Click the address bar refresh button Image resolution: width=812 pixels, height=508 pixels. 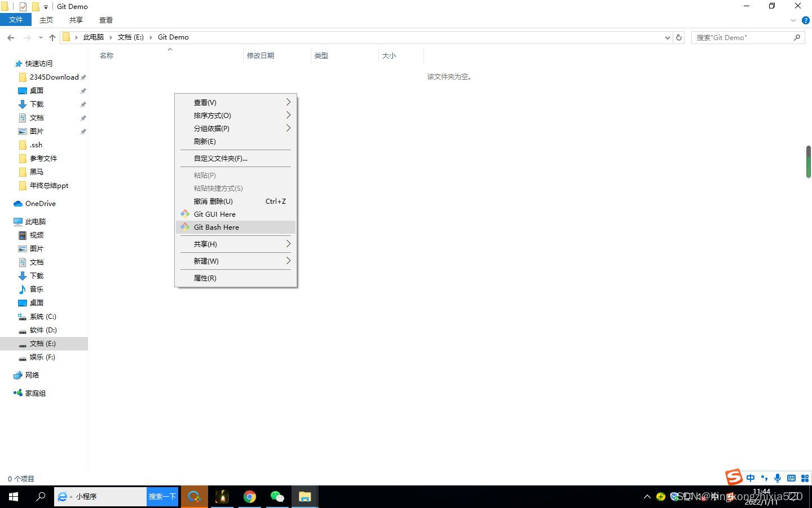click(x=679, y=37)
